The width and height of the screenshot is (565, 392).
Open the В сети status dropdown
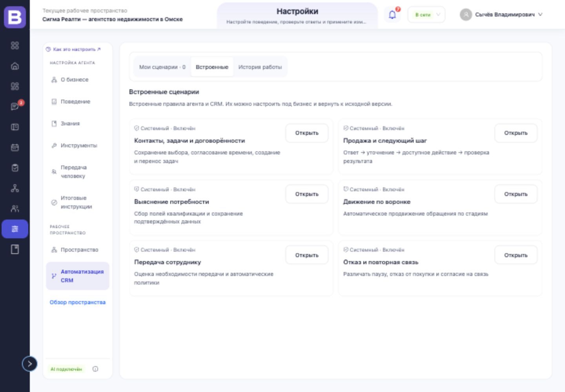pyautogui.click(x=426, y=15)
